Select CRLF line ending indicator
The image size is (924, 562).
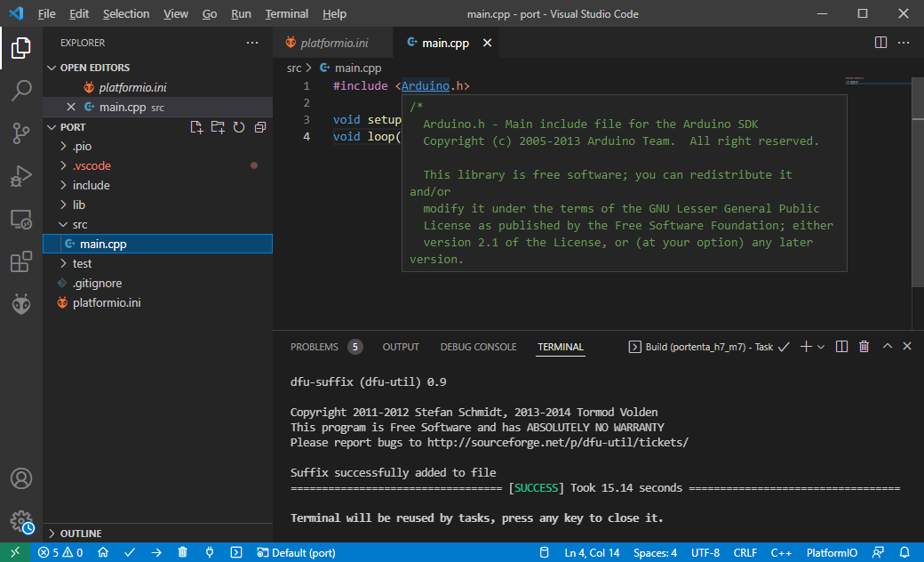coord(745,552)
